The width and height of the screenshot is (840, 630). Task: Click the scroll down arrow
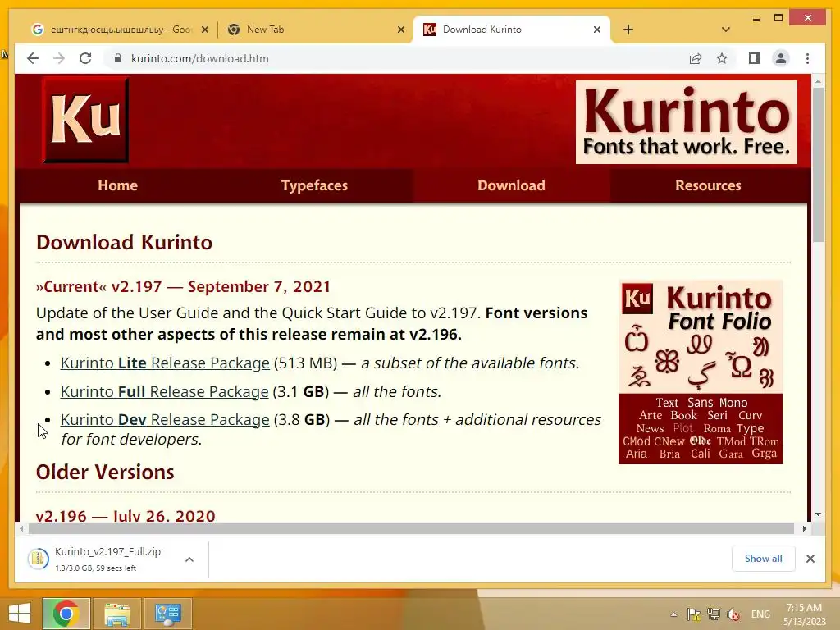(x=818, y=514)
